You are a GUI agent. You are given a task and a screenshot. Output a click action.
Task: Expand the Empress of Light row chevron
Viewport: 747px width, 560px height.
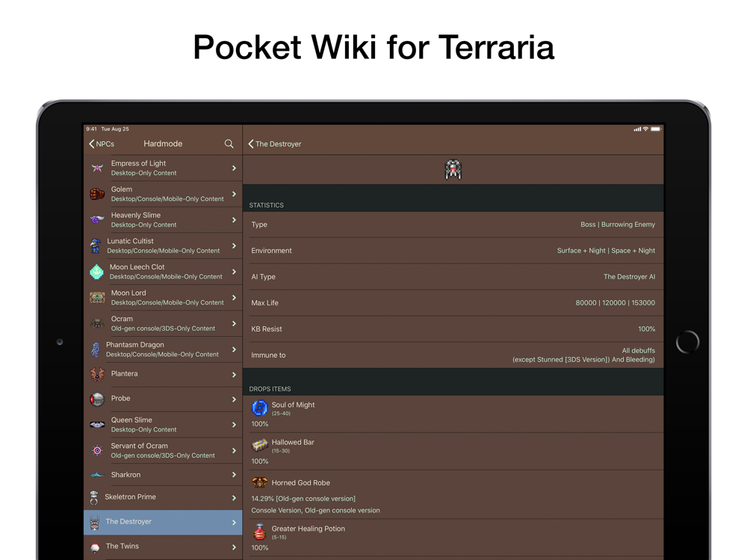[x=234, y=168]
